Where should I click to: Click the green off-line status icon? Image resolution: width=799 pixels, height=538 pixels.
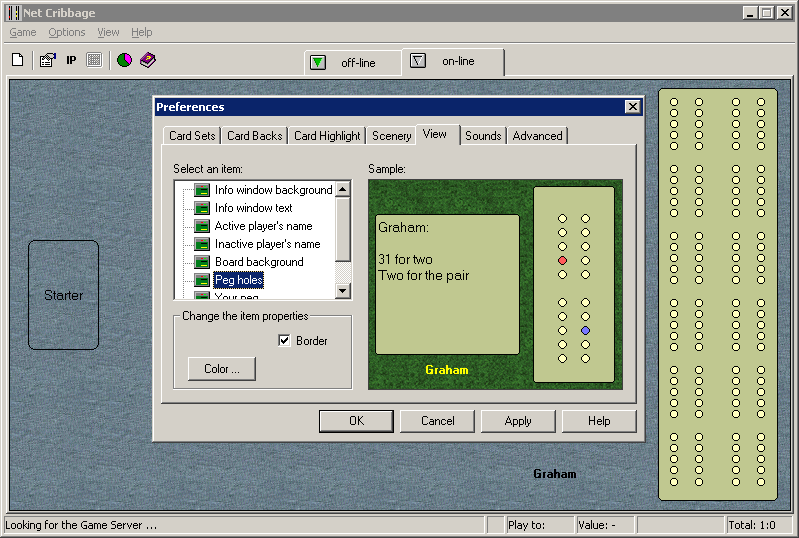click(x=318, y=63)
